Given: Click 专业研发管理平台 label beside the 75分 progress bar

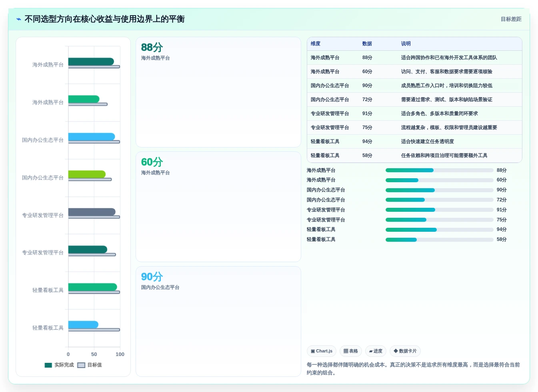Looking at the screenshot, I should [x=326, y=220].
